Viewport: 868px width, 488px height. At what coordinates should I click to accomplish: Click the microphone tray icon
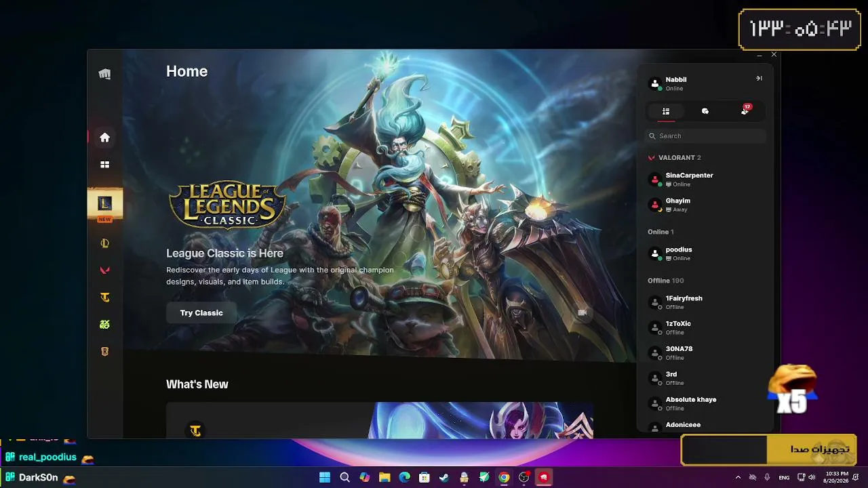[768, 477]
